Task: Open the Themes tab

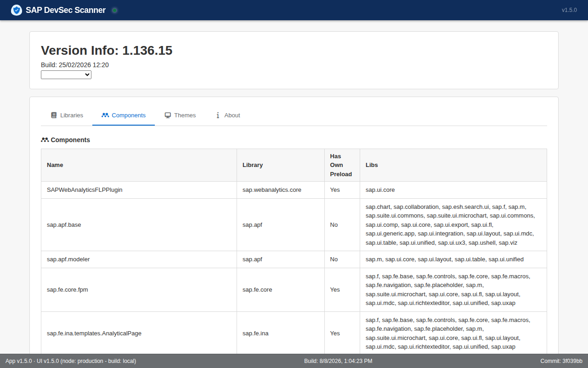Action: pos(180,115)
